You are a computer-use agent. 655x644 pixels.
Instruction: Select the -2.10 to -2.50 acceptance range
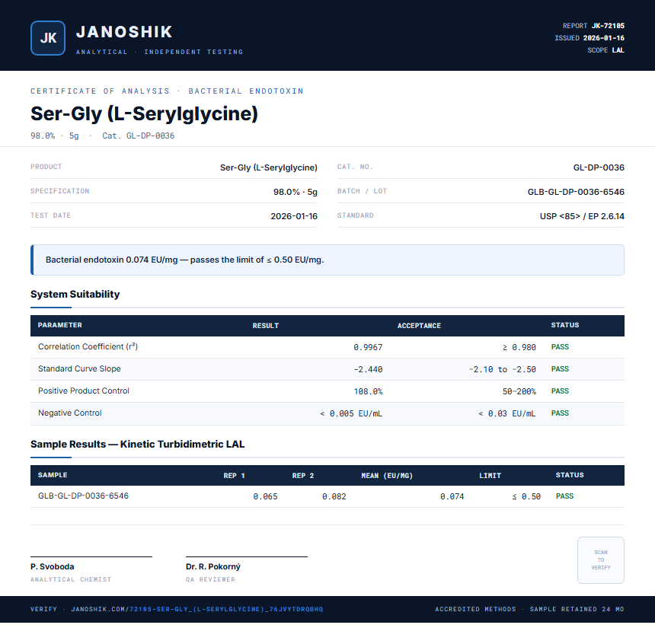coord(502,369)
